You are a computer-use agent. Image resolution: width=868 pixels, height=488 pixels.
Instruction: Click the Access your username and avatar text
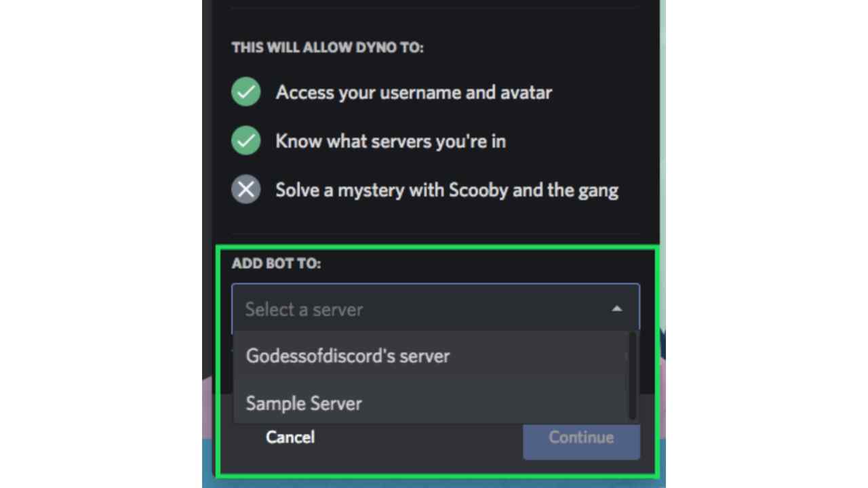(x=414, y=92)
